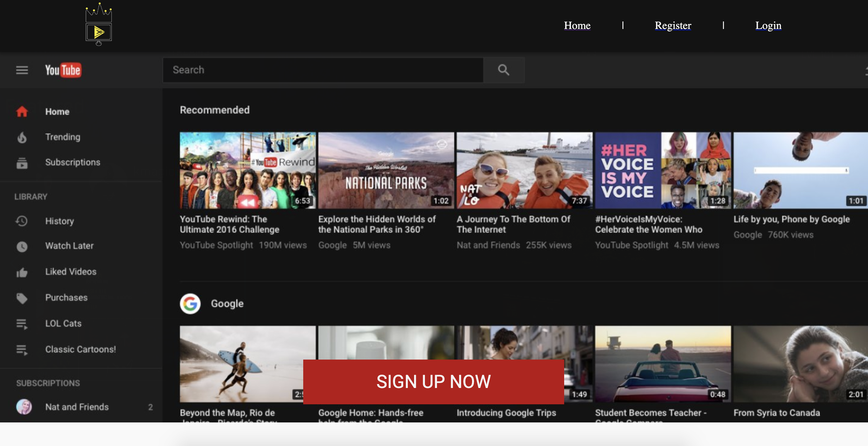Play the red convertible sunset thumbnail
This screenshot has height=446, width=868.
point(663,364)
